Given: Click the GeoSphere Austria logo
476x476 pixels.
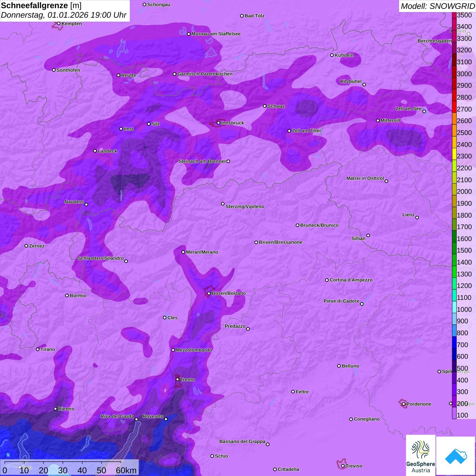Looking at the screenshot, I should pos(421,456).
